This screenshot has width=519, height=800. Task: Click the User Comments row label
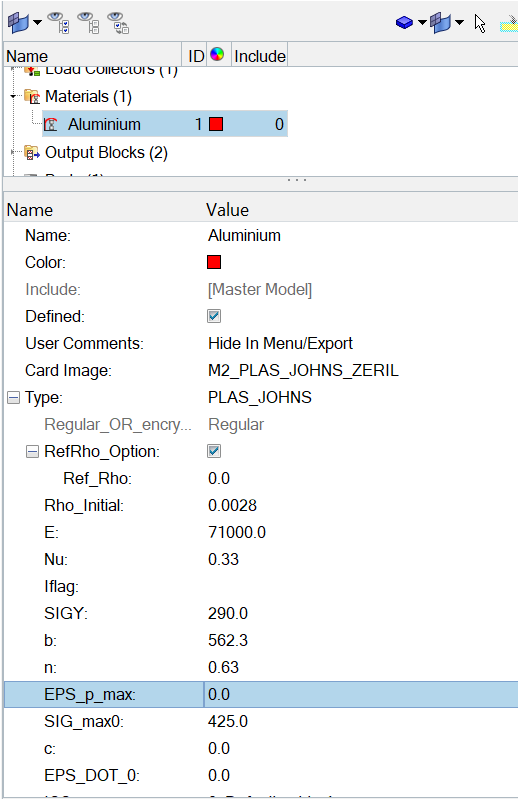tap(84, 343)
